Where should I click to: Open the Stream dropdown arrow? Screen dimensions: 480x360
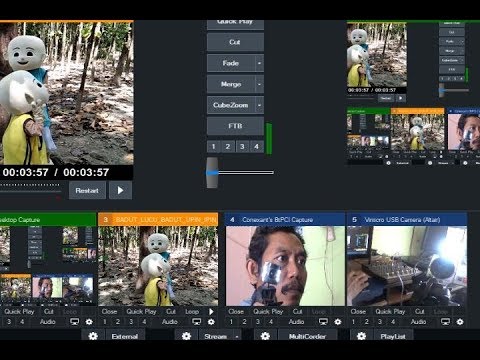237,336
